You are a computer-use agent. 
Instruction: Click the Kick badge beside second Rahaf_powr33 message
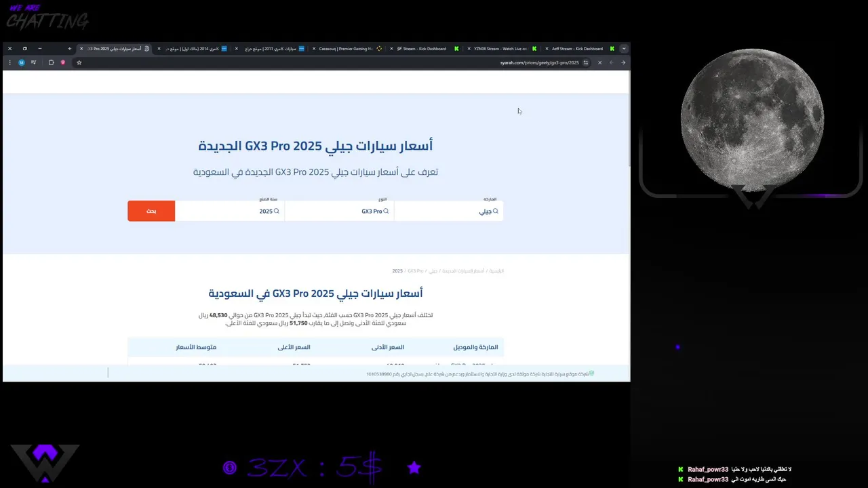tap(681, 479)
